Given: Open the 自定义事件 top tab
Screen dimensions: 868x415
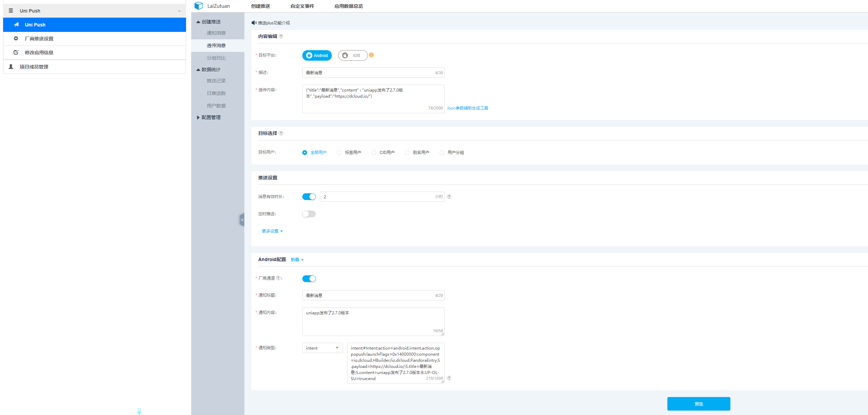Looking at the screenshot, I should click(x=302, y=6).
